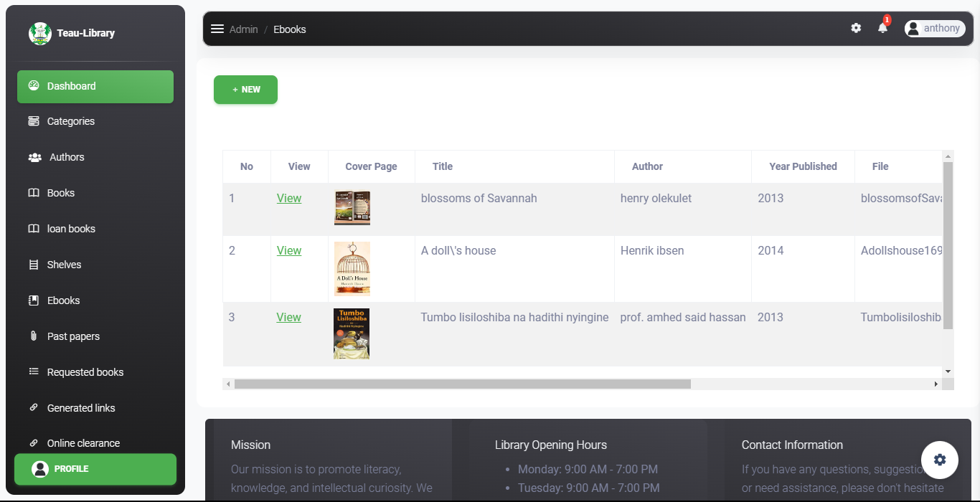This screenshot has height=502, width=980.
Task: Click Tumbo Lisiloshiba cover thumbnail
Action: [x=352, y=333]
